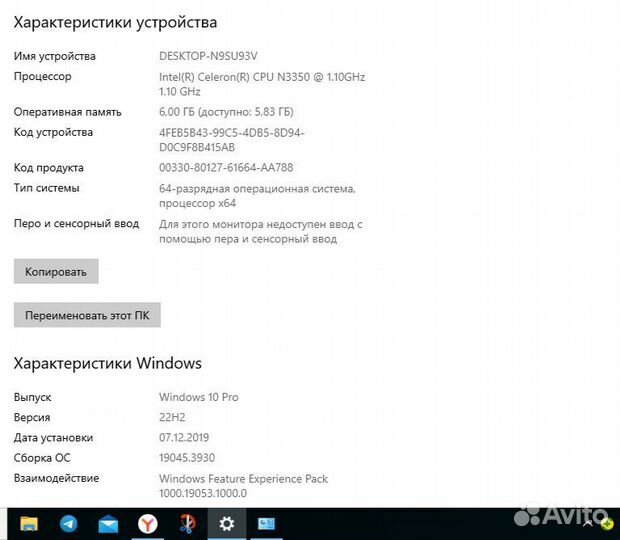
Task: Select the OS build 19045.3930
Action: point(187,458)
